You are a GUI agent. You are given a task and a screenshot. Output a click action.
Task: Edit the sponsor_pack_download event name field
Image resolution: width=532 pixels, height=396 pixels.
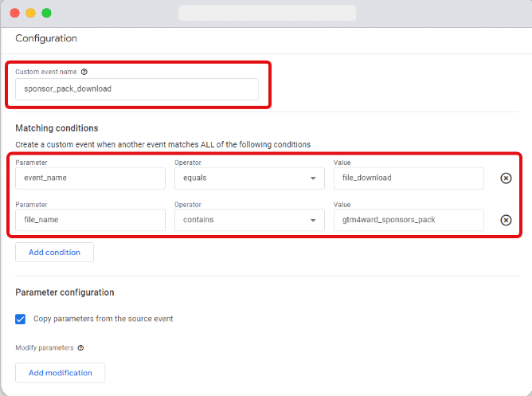(137, 89)
